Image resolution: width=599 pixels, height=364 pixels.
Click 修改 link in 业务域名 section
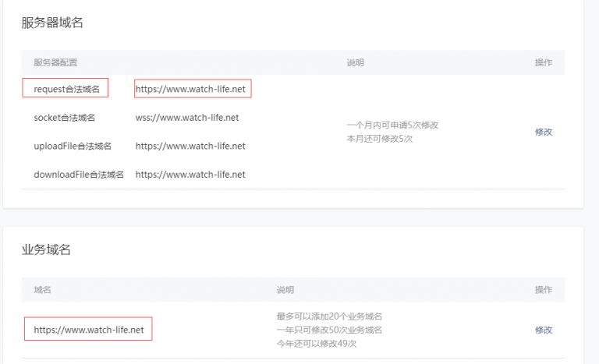click(543, 330)
